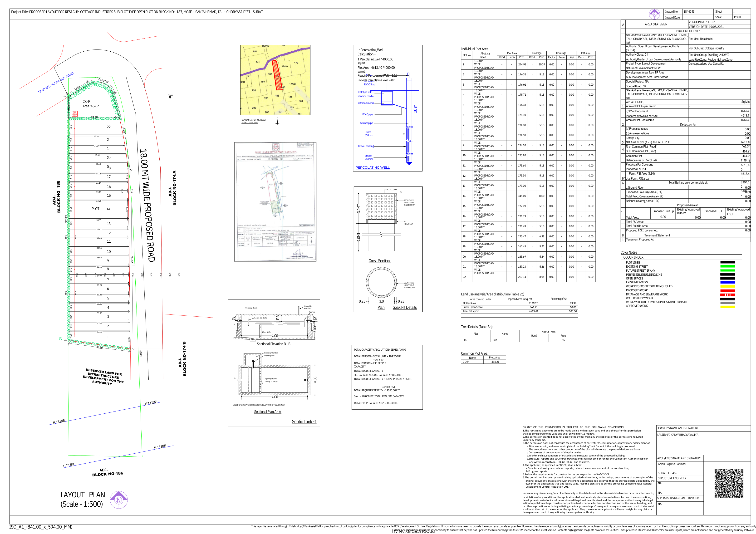Click the 18.00 MT WIDE PROPOSED ROAD label
756x534 pixels.
click(147, 206)
